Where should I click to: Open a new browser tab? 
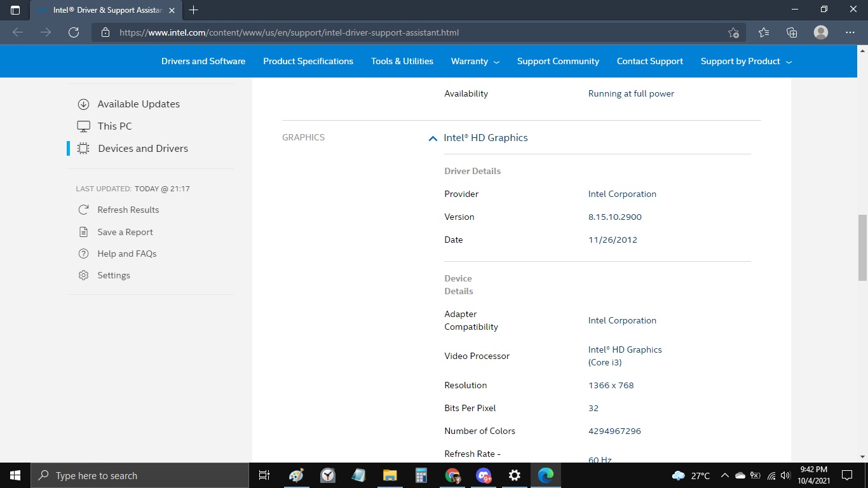[x=194, y=10]
